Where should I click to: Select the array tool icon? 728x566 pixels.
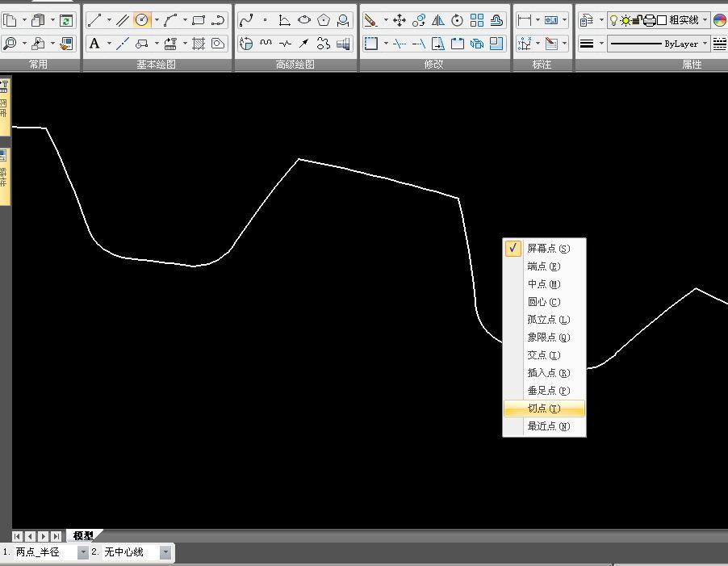pyautogui.click(x=477, y=20)
